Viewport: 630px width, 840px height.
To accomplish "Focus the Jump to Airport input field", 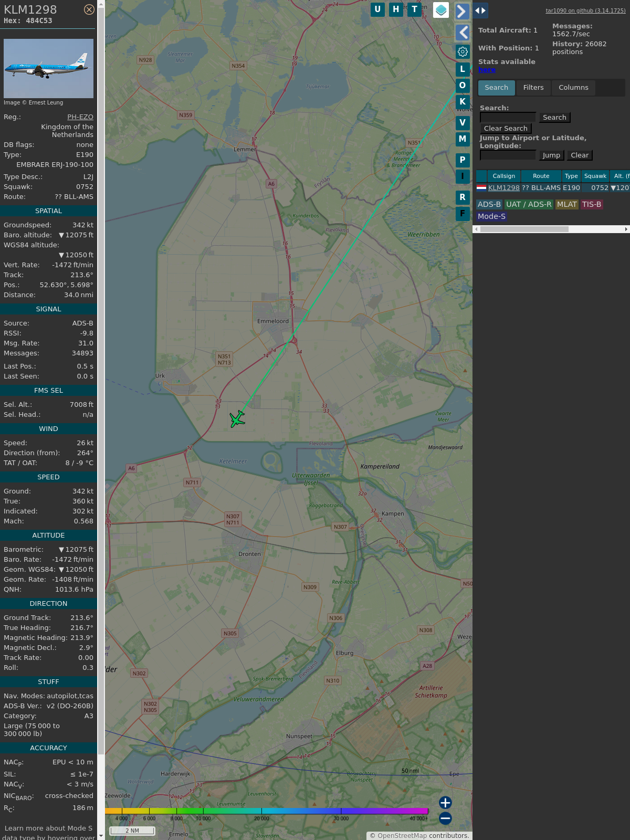I will pos(508,155).
